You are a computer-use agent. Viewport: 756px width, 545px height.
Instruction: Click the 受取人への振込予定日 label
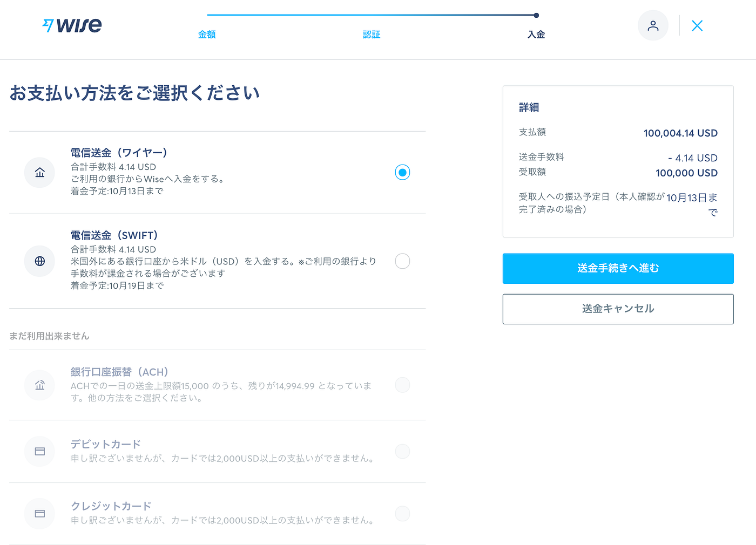[x=592, y=203]
